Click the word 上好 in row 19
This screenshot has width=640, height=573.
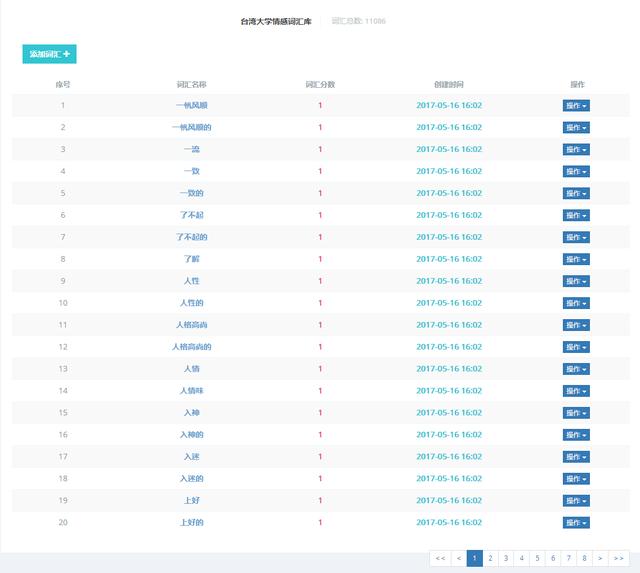point(192,500)
